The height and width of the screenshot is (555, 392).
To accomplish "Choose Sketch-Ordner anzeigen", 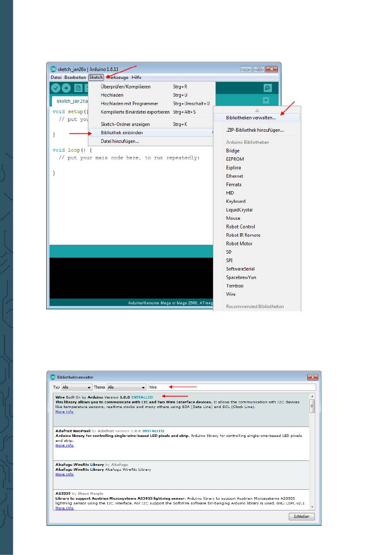I will point(152,124).
